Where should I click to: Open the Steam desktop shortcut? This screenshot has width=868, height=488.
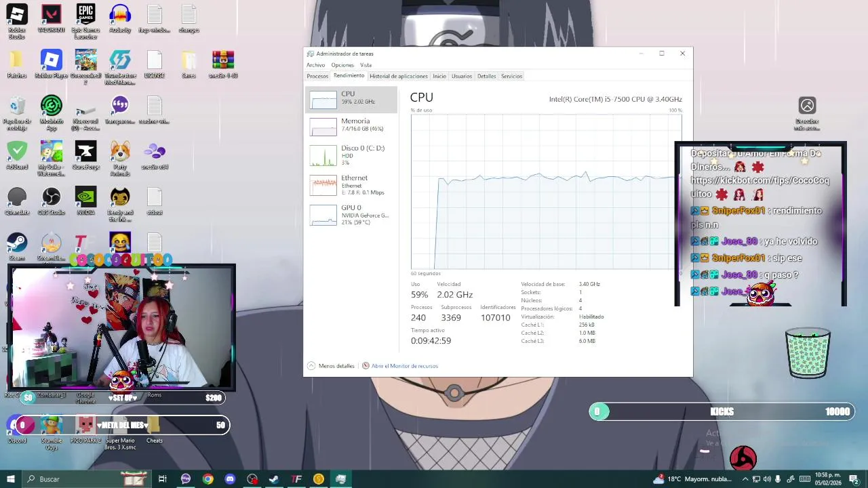(x=17, y=247)
